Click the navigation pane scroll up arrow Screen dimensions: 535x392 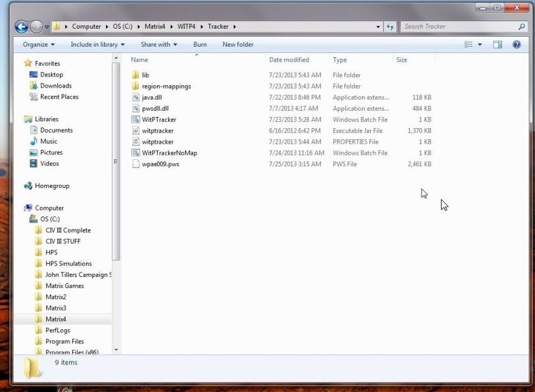pos(116,58)
